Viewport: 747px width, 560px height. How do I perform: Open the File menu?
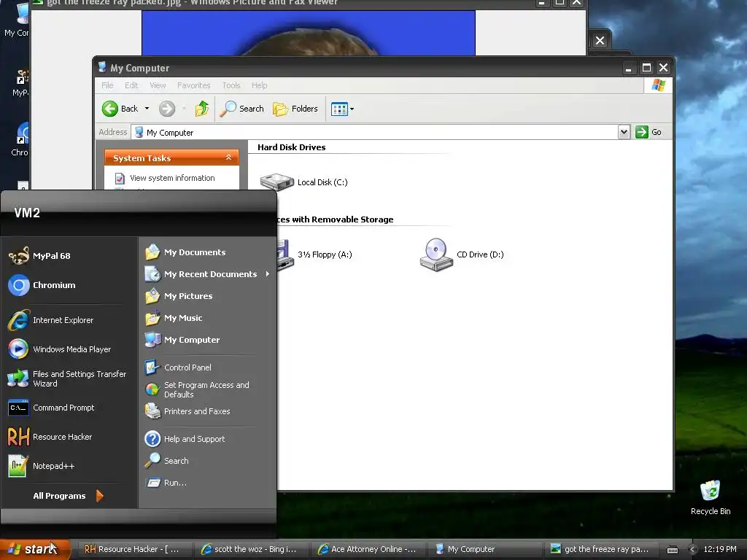[107, 85]
